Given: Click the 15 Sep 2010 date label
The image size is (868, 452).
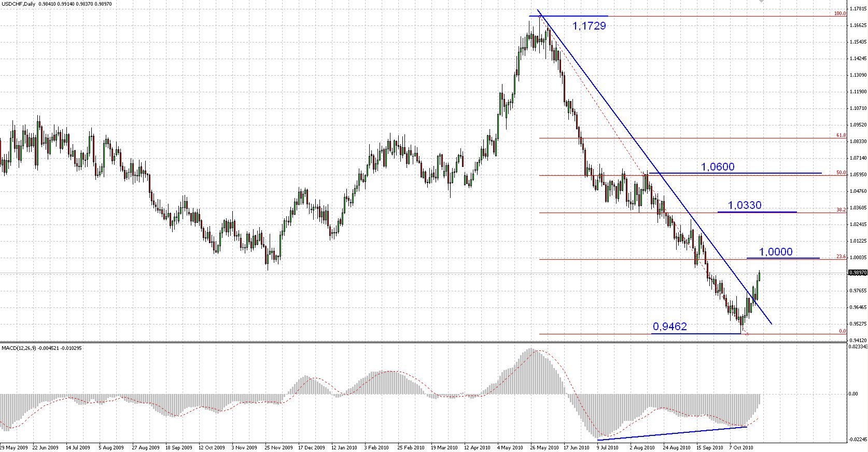Looking at the screenshot, I should 710,447.
